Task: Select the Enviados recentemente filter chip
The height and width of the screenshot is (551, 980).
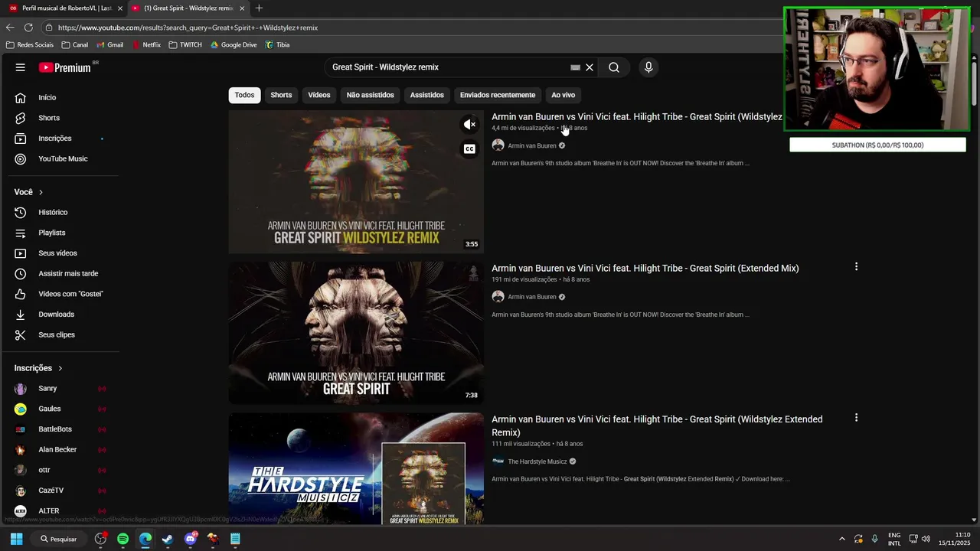Action: [498, 95]
